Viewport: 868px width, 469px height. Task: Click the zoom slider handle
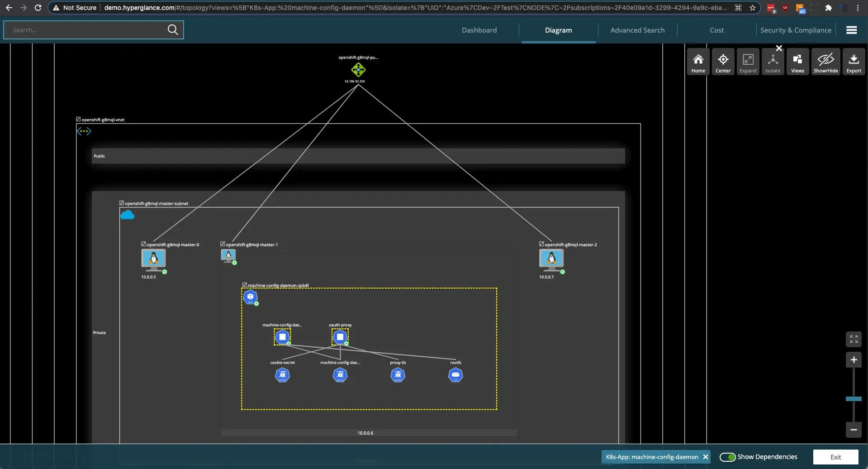click(x=854, y=399)
